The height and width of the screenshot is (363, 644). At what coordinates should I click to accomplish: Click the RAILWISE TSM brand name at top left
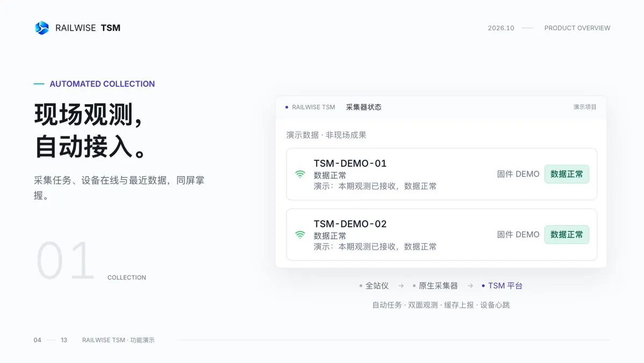[x=87, y=28]
